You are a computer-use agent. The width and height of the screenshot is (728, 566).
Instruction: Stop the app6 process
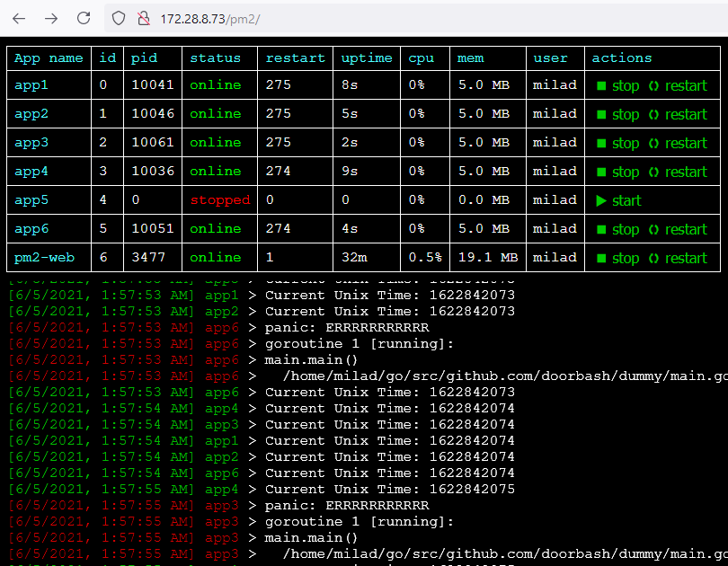click(x=617, y=230)
